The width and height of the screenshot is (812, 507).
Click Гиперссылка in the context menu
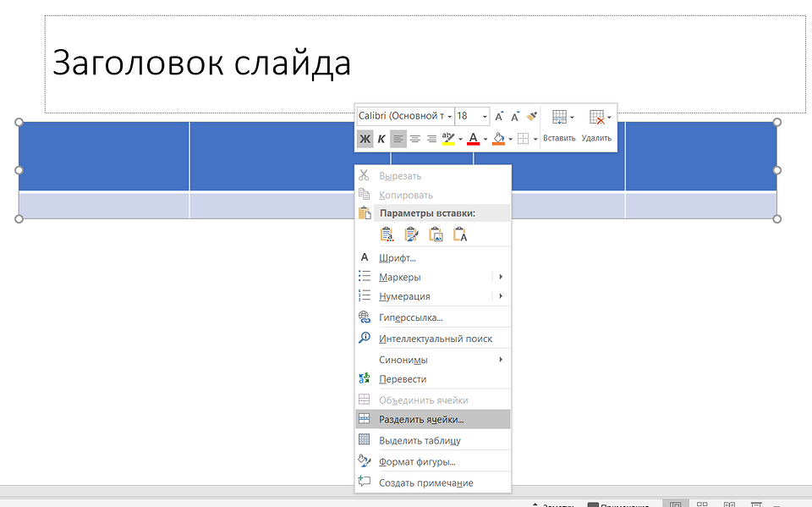411,317
